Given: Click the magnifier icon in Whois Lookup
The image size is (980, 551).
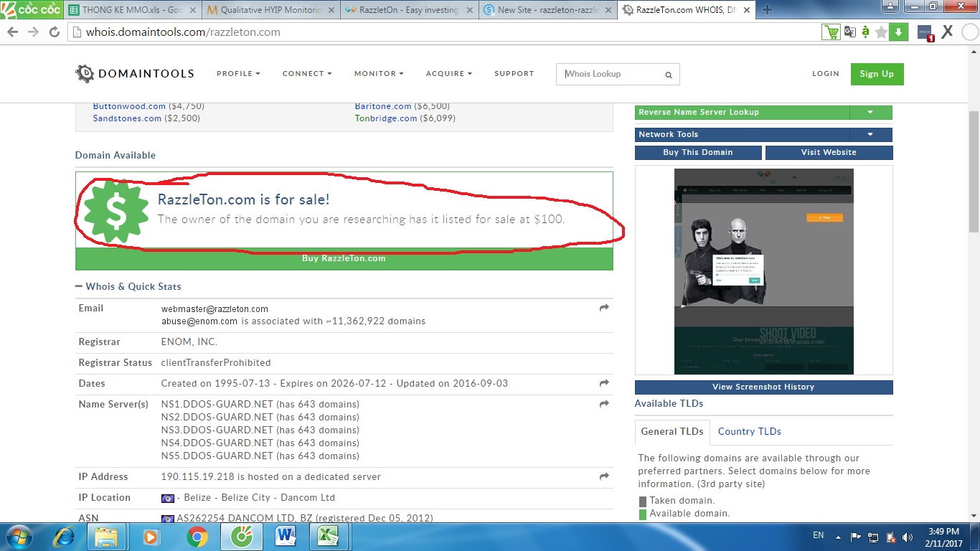Looking at the screenshot, I should point(669,75).
